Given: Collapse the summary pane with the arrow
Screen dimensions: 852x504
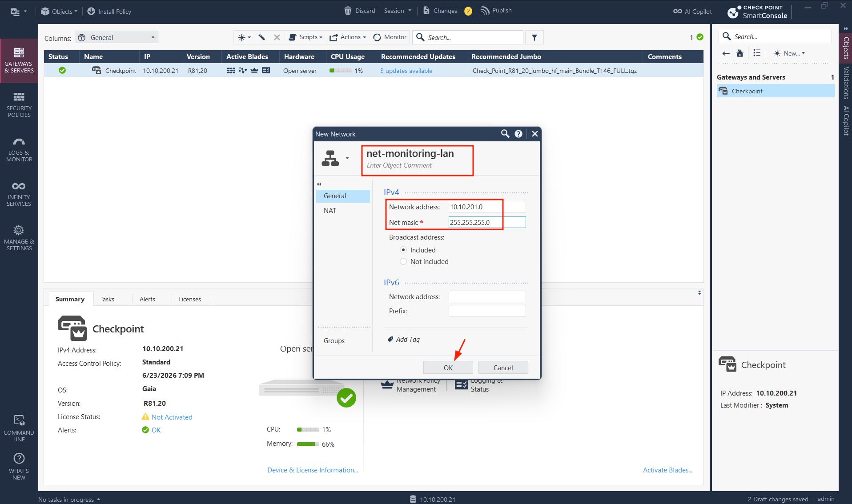Looking at the screenshot, I should click(x=699, y=292).
